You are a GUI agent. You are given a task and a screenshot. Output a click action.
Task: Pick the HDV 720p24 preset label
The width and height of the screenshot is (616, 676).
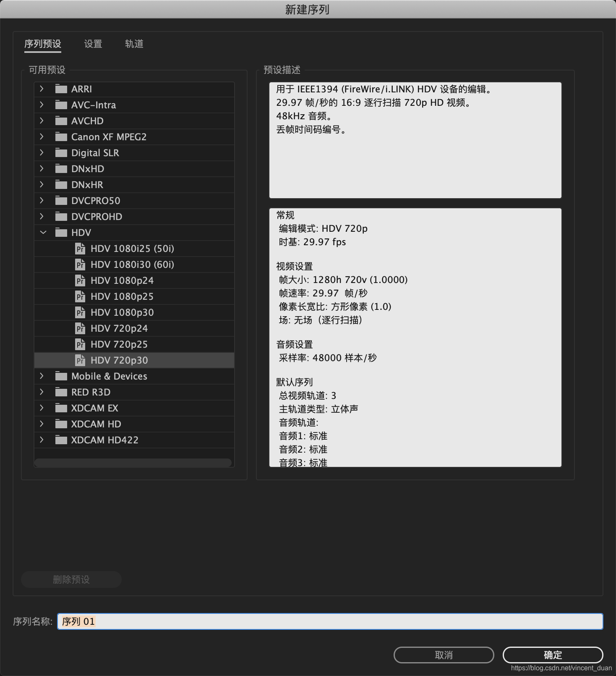click(119, 328)
